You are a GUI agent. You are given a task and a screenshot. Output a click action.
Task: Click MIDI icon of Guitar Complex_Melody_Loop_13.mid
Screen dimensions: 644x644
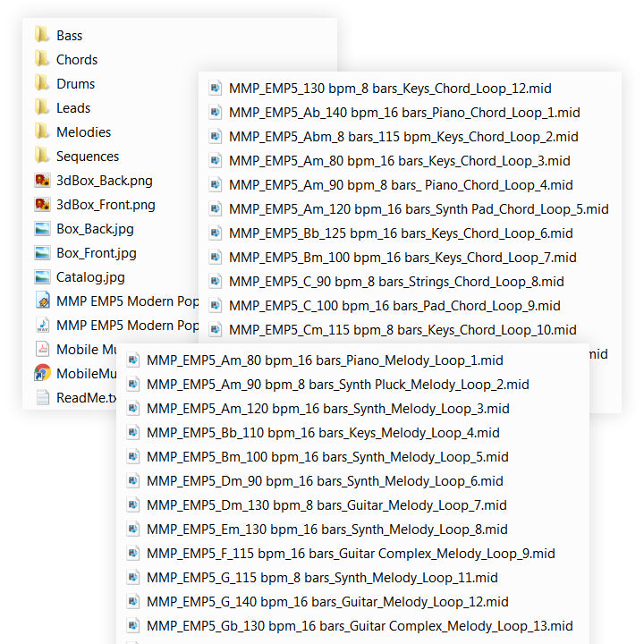pyautogui.click(x=133, y=626)
